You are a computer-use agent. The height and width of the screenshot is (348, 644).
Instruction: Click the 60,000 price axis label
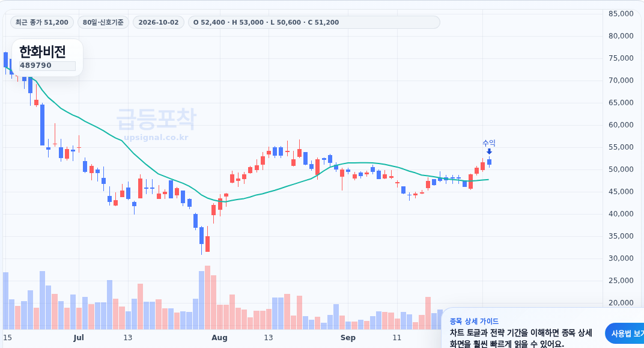tap(621, 124)
